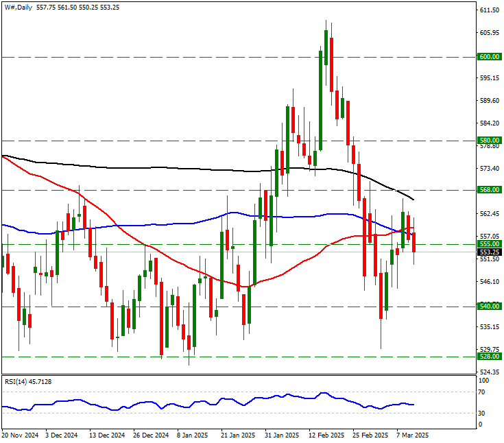This screenshot has width=504, height=443.
Task: Click the 546.10 price axis value
Action: point(490,282)
